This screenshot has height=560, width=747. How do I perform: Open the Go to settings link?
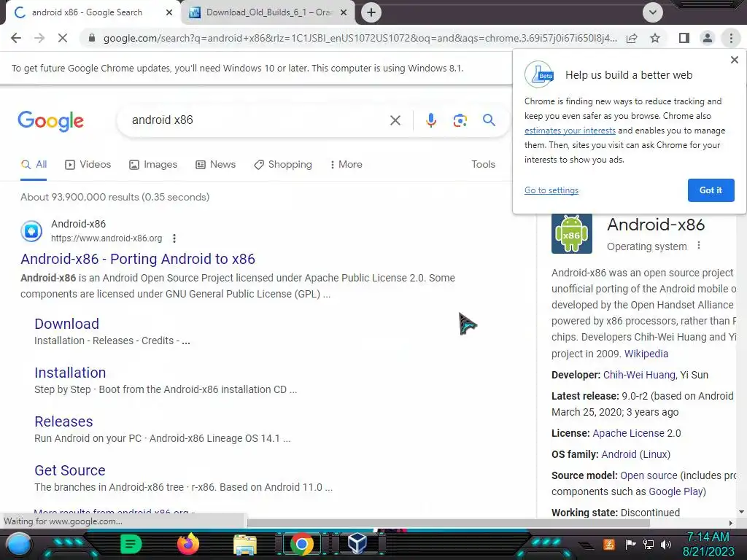[x=551, y=190]
